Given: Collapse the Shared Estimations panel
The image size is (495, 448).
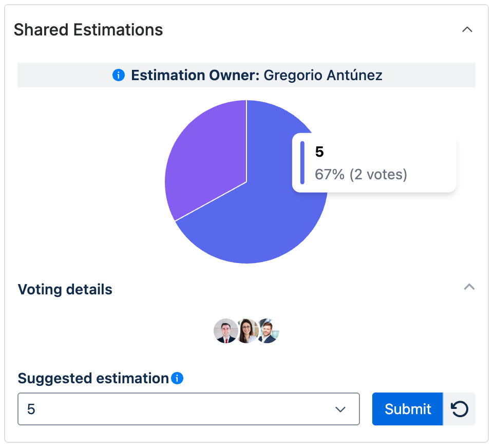Looking at the screenshot, I should coord(467,30).
